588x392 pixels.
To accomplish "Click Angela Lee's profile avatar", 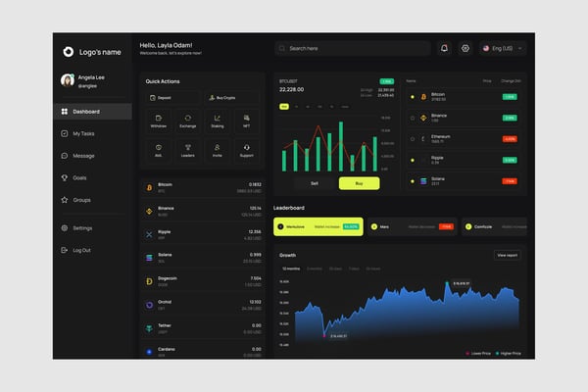I will [x=68, y=80].
